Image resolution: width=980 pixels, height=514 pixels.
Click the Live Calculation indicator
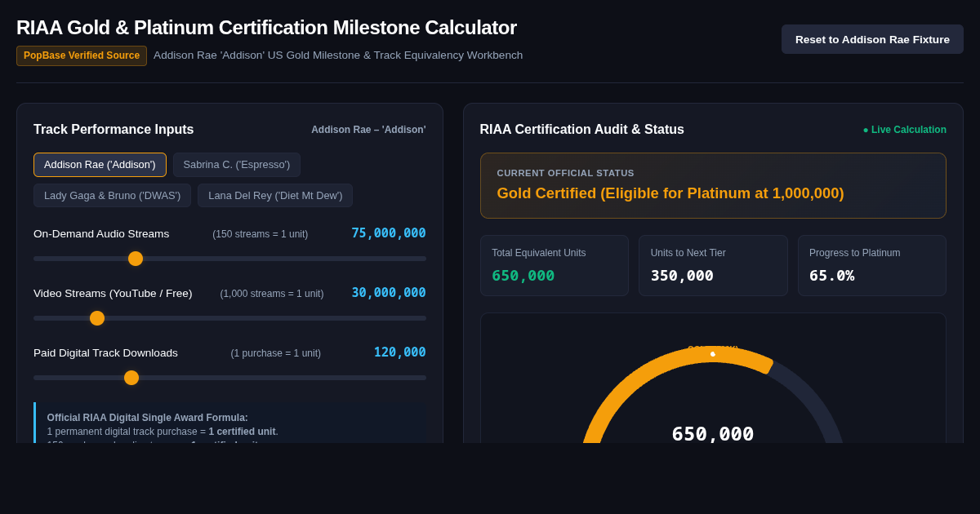pos(904,130)
